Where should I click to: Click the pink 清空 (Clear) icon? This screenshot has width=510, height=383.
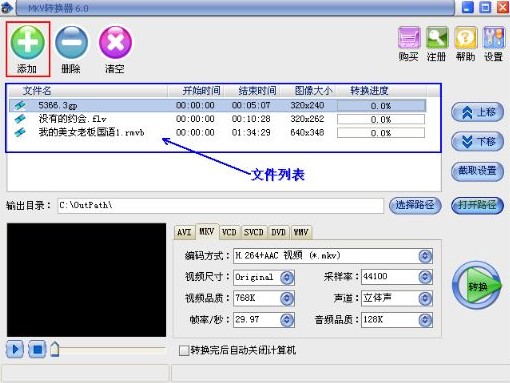tap(115, 43)
